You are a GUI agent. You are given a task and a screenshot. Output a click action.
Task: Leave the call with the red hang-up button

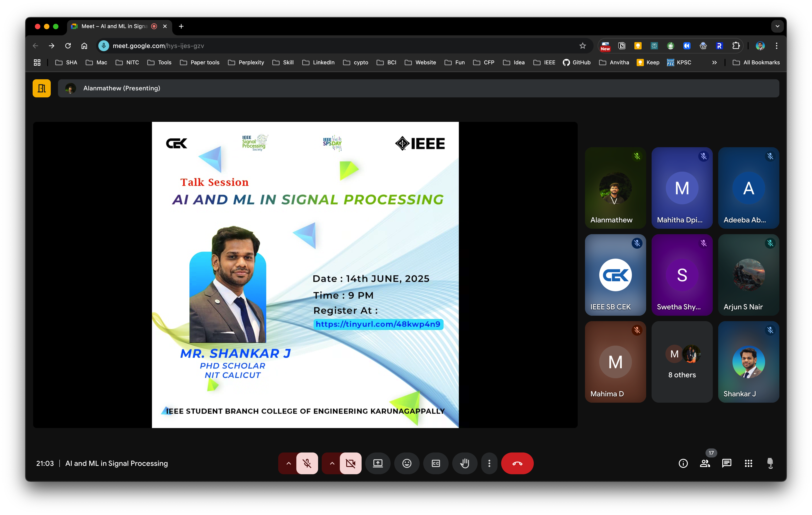(517, 463)
